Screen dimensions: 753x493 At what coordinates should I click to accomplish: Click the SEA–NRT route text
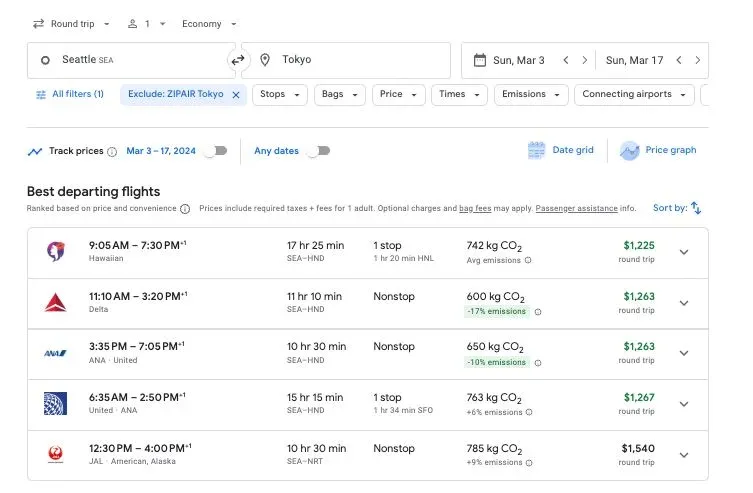click(x=305, y=461)
